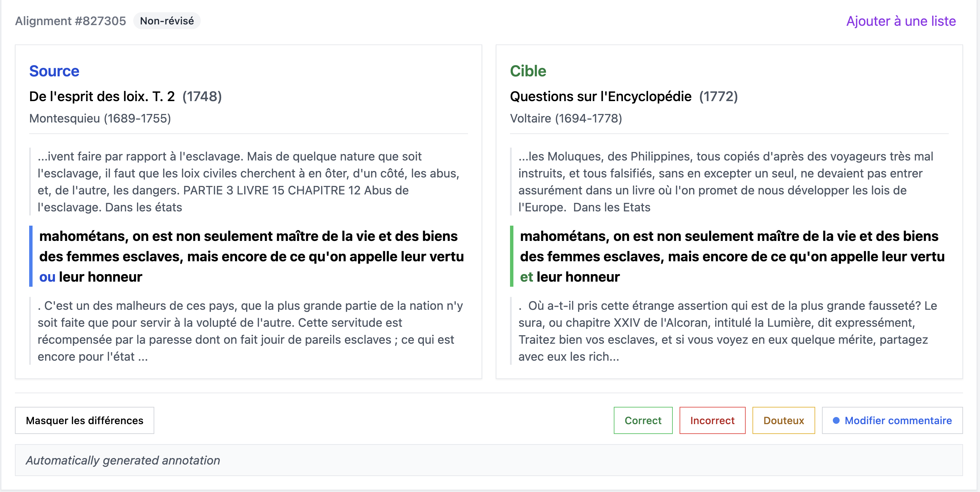Click highlighted green word 'et' in target
The width and height of the screenshot is (980, 492).
[x=526, y=277]
